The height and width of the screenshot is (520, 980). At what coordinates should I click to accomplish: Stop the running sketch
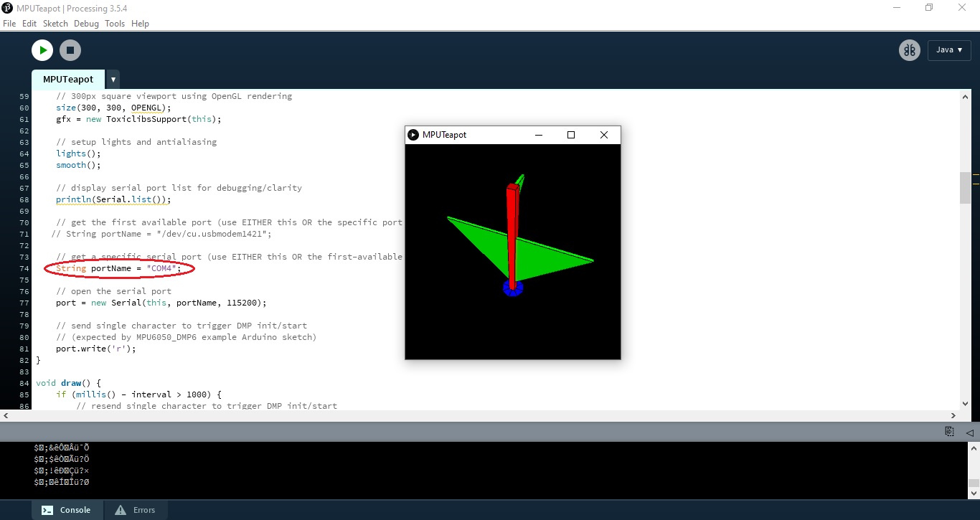tap(70, 50)
